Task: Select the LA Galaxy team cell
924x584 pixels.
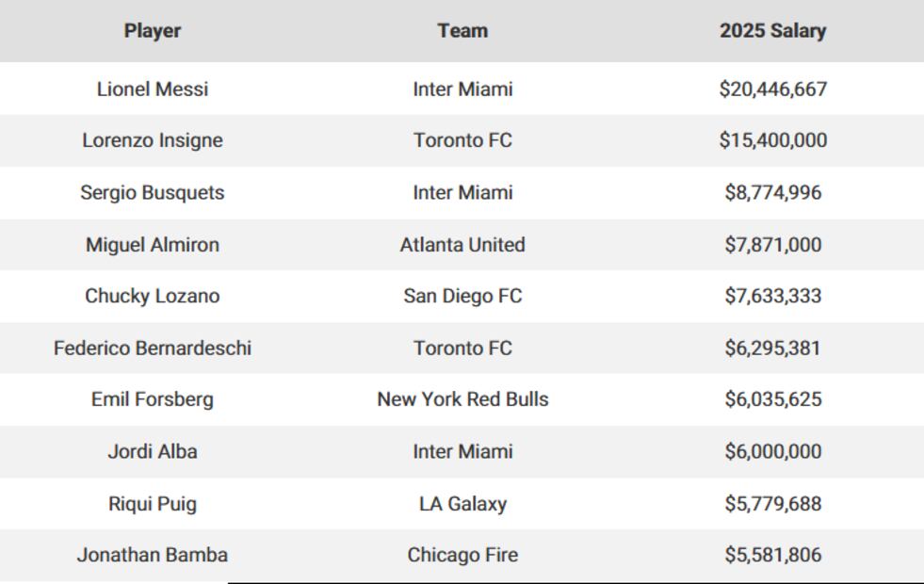Action: [x=462, y=504]
